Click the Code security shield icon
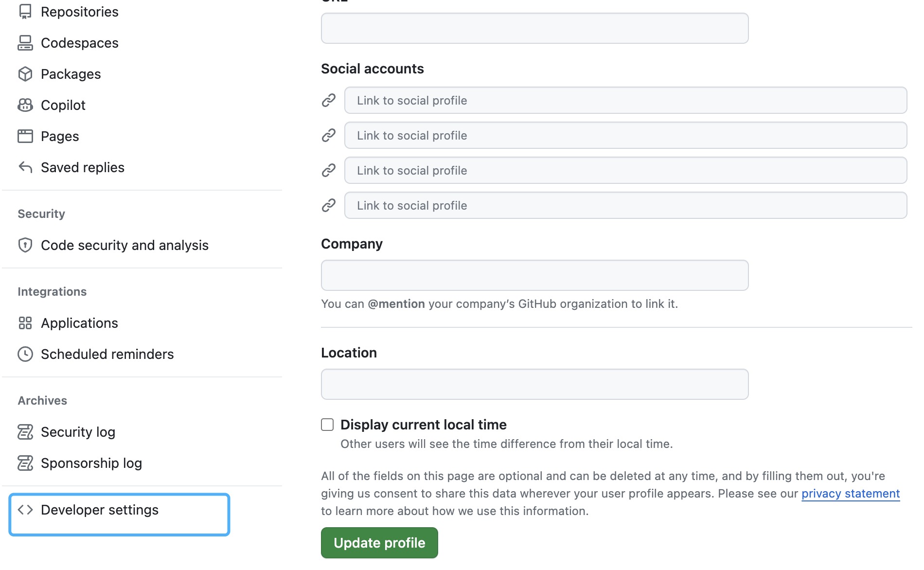 pos(25,245)
